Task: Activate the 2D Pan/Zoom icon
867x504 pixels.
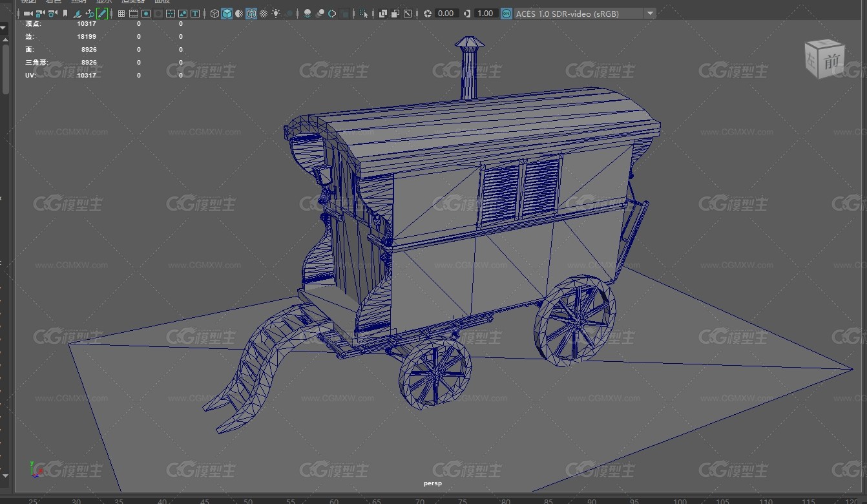Action: [90, 14]
